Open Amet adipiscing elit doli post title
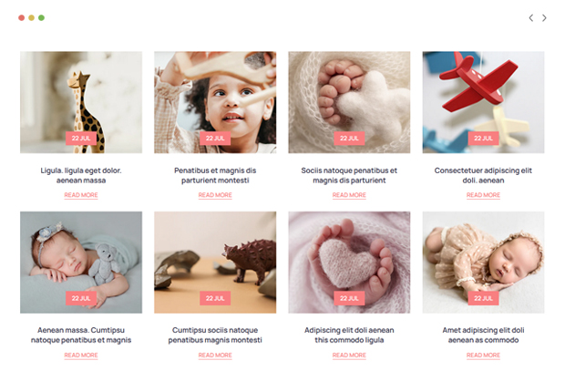 483,335
